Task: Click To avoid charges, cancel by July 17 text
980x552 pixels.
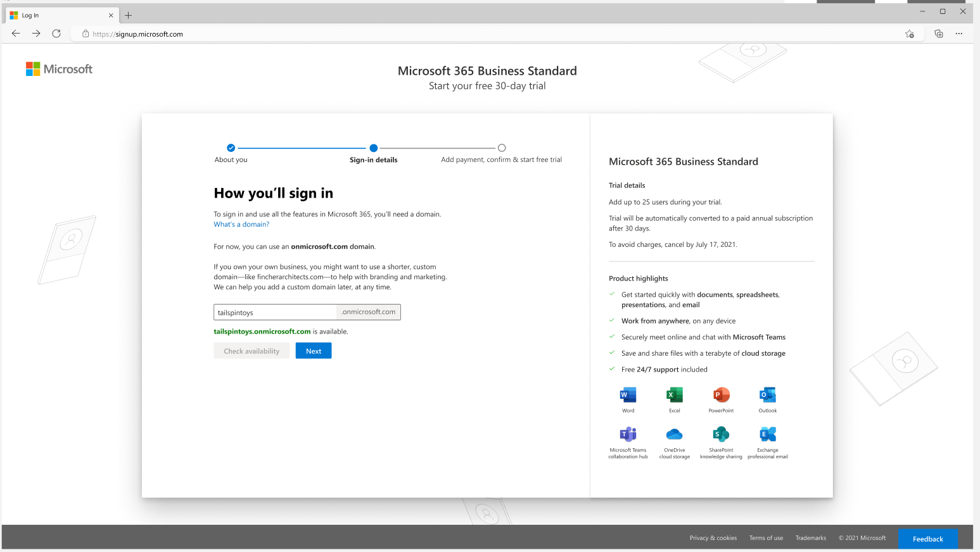Action: (x=673, y=244)
